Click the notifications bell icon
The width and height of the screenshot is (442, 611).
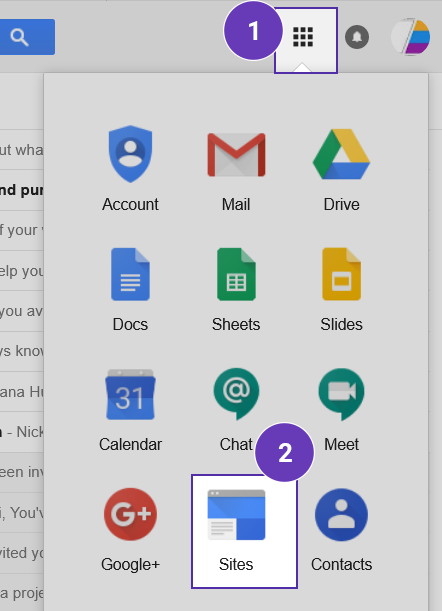(x=357, y=37)
